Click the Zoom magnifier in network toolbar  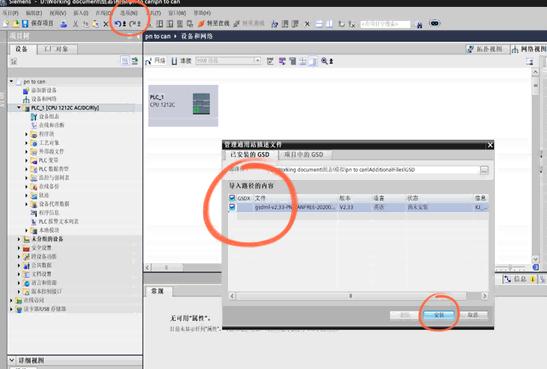point(324,61)
